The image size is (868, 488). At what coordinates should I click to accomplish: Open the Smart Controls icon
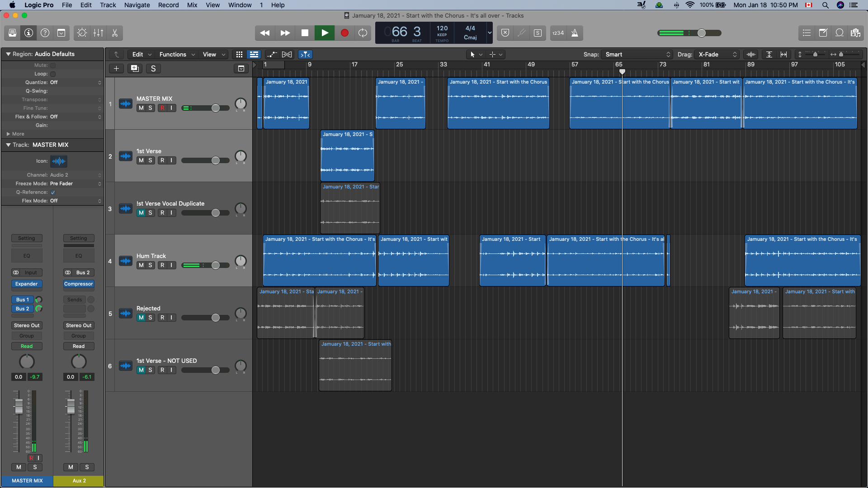click(82, 33)
